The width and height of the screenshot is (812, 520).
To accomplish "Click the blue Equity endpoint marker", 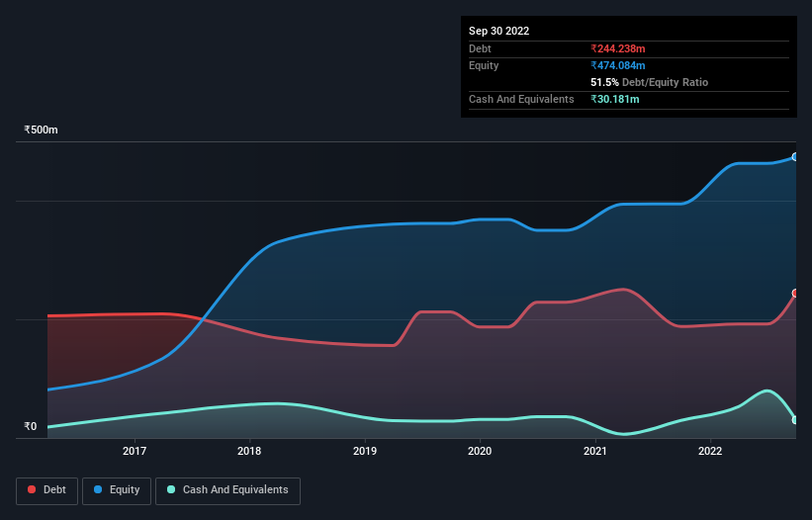I will point(795,157).
